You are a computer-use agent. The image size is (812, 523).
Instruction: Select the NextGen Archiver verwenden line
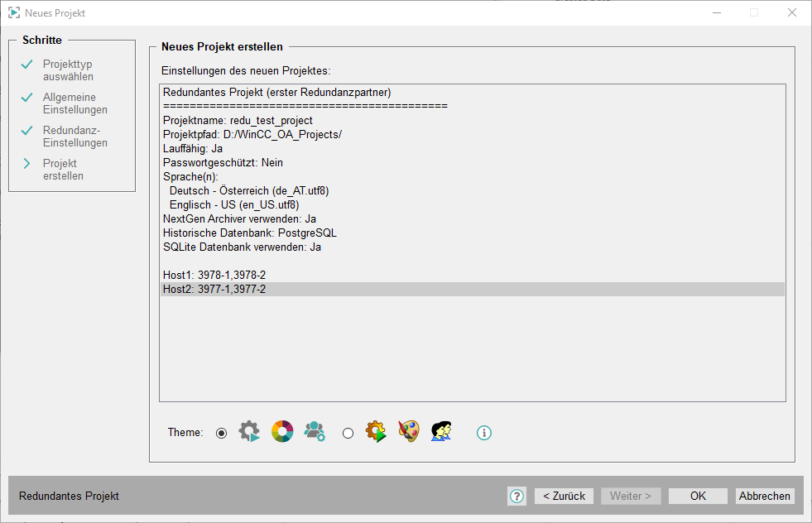coord(473,218)
